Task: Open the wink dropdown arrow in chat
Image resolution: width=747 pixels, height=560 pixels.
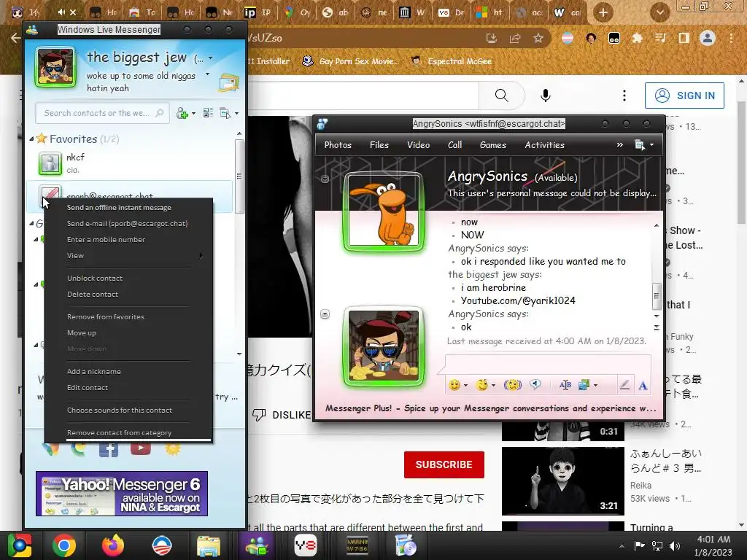Action: (x=494, y=385)
